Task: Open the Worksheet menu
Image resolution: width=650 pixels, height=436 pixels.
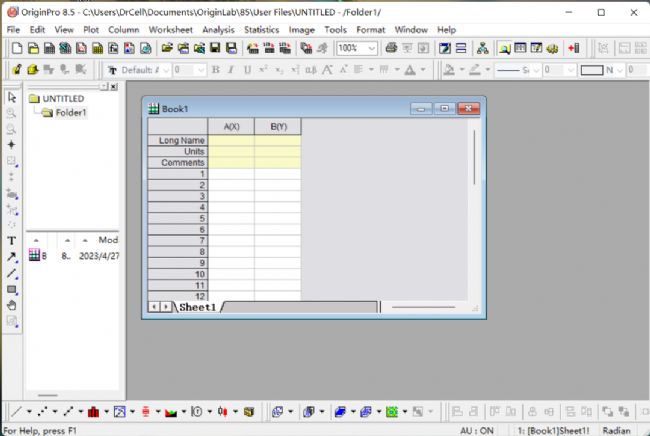Action: (170, 30)
